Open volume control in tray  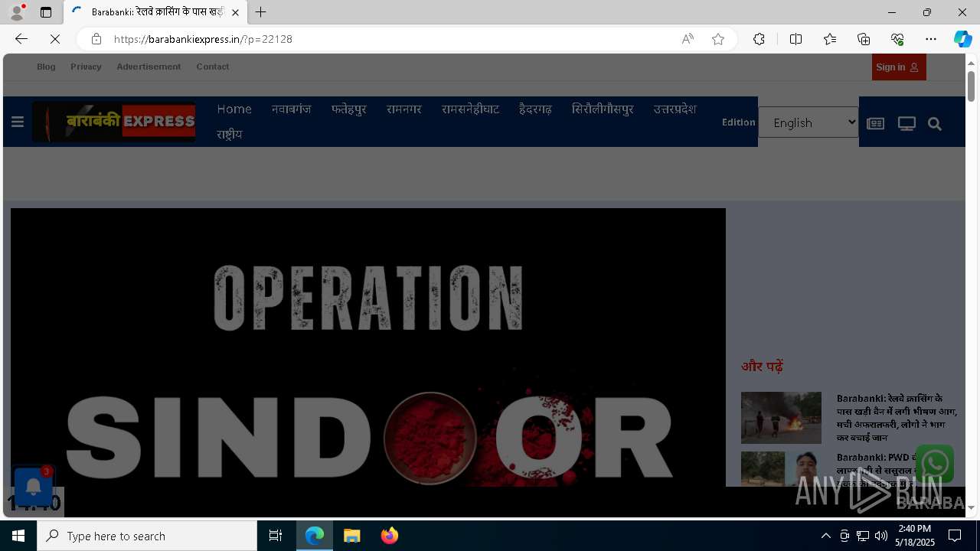881,536
